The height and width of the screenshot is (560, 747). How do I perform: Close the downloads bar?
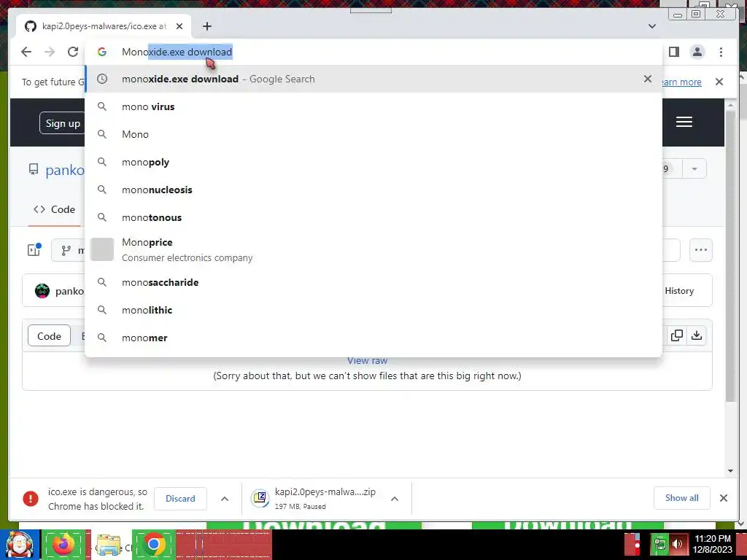coord(724,498)
